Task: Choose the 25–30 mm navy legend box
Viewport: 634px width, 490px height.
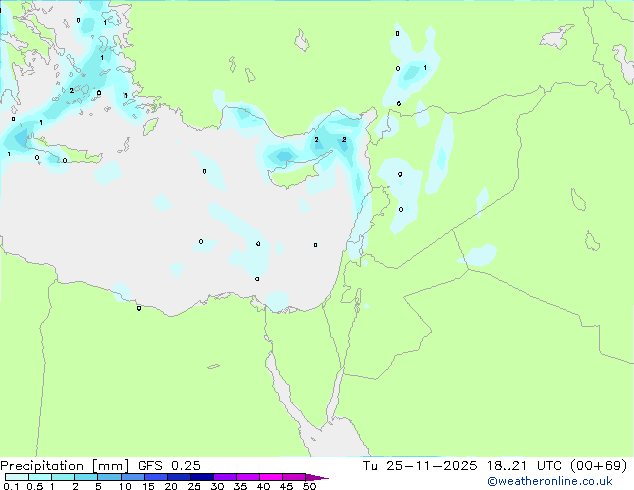Action: click(202, 477)
